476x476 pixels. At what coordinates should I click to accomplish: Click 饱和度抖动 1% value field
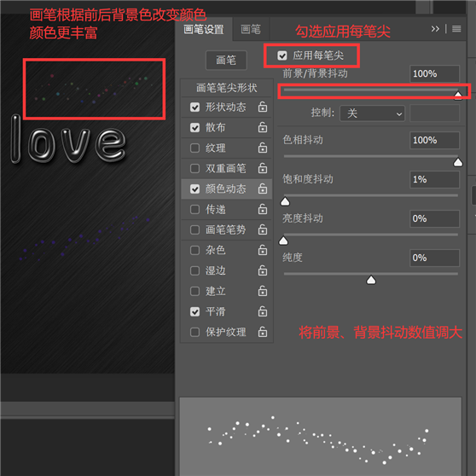(434, 179)
